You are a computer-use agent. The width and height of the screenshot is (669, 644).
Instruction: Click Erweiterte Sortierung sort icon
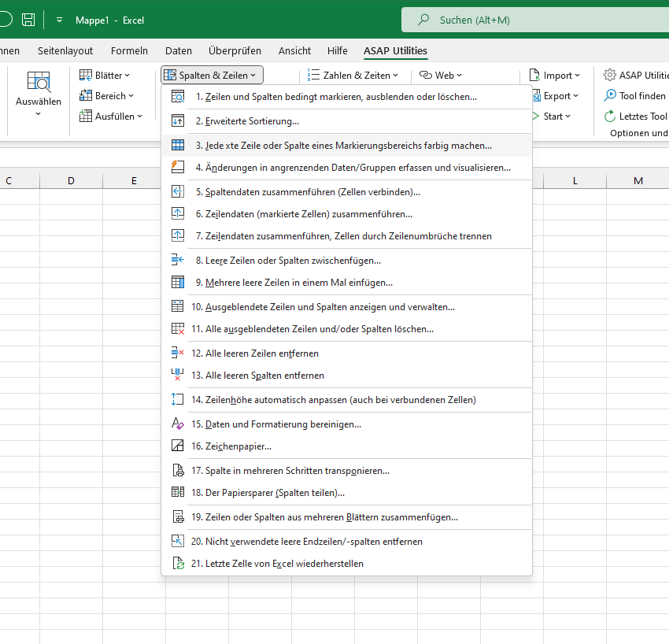178,120
